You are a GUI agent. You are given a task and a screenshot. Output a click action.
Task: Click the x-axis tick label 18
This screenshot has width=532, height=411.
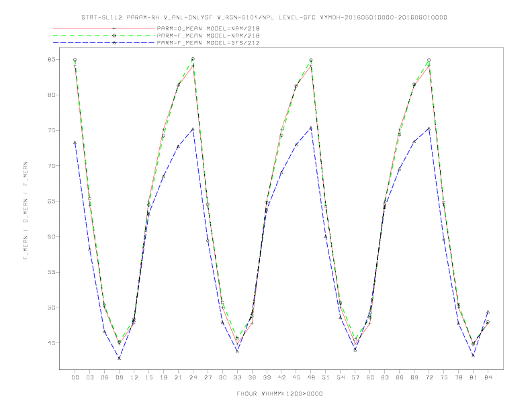click(x=163, y=377)
